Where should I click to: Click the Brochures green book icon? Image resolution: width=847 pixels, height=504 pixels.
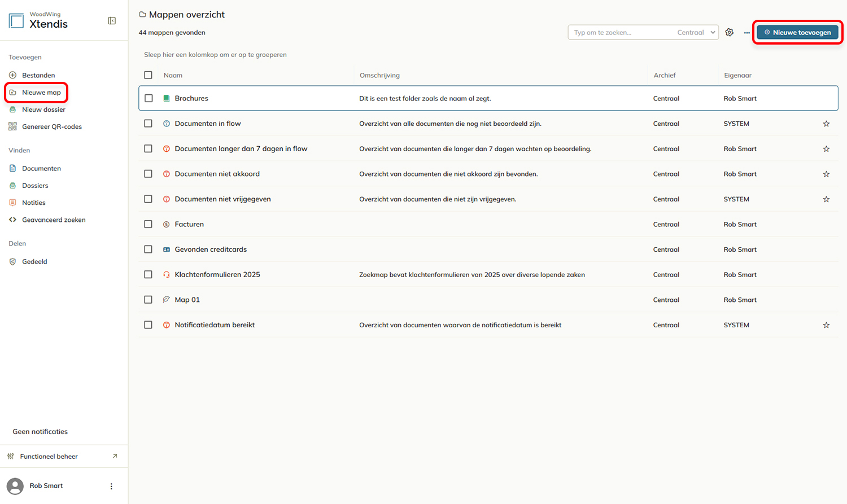[167, 98]
